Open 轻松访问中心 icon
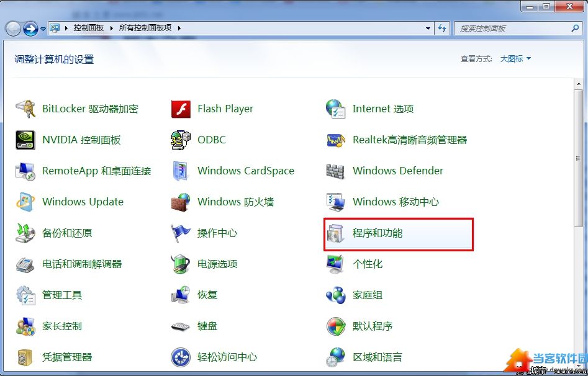 point(181,357)
